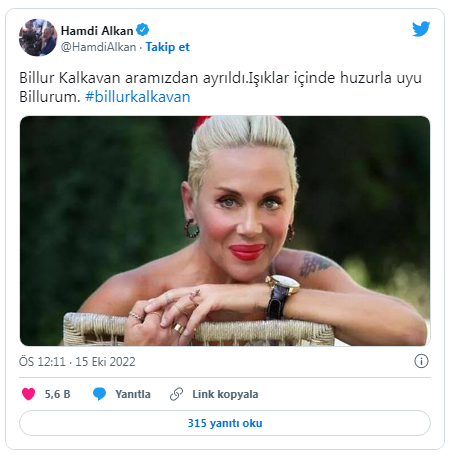Click the chain link icon
The image size is (454, 461).
click(x=176, y=394)
